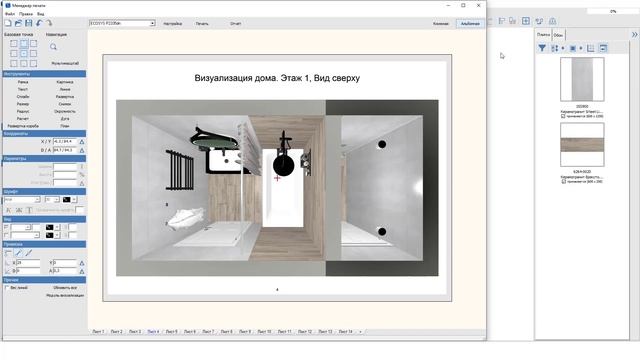
Task: Select the bottom-right base point anchor
Action: 33,63
